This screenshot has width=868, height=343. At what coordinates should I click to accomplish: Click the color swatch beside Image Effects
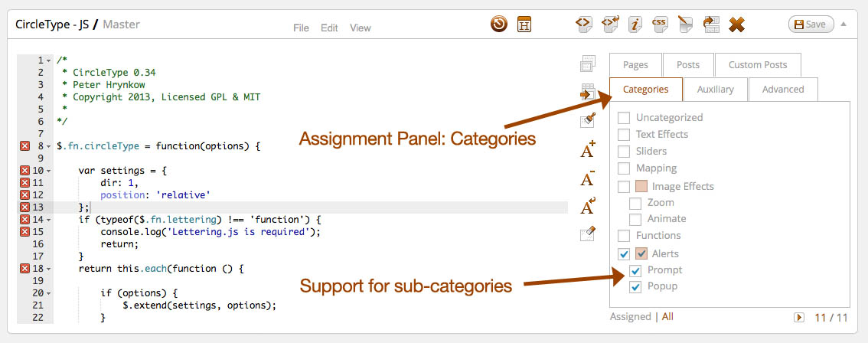[641, 186]
